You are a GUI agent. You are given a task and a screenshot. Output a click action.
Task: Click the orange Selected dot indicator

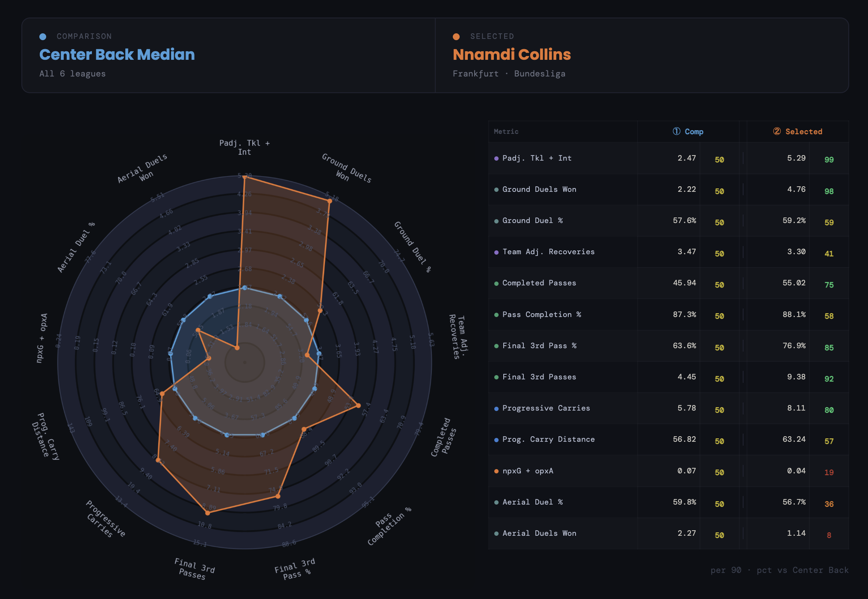coord(456,37)
